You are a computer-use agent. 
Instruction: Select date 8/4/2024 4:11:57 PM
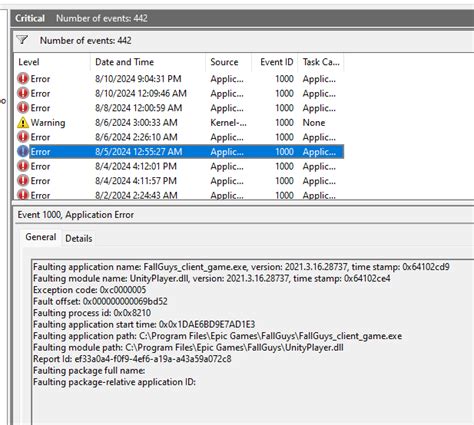tap(136, 181)
